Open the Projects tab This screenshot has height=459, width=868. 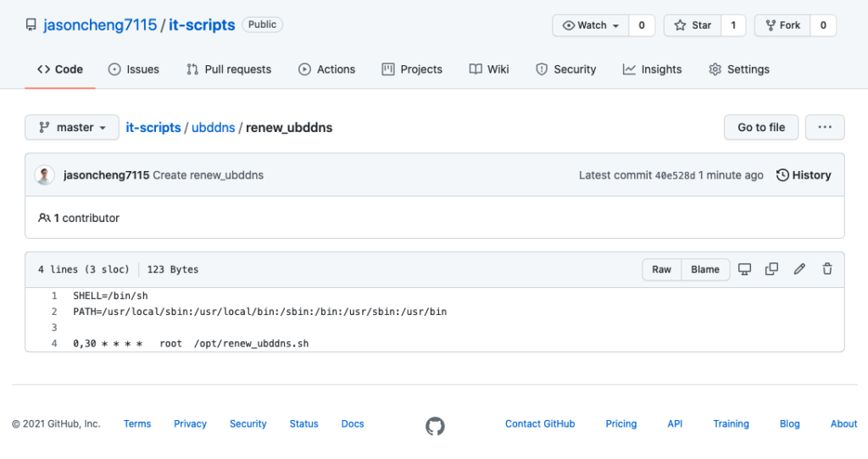point(412,69)
